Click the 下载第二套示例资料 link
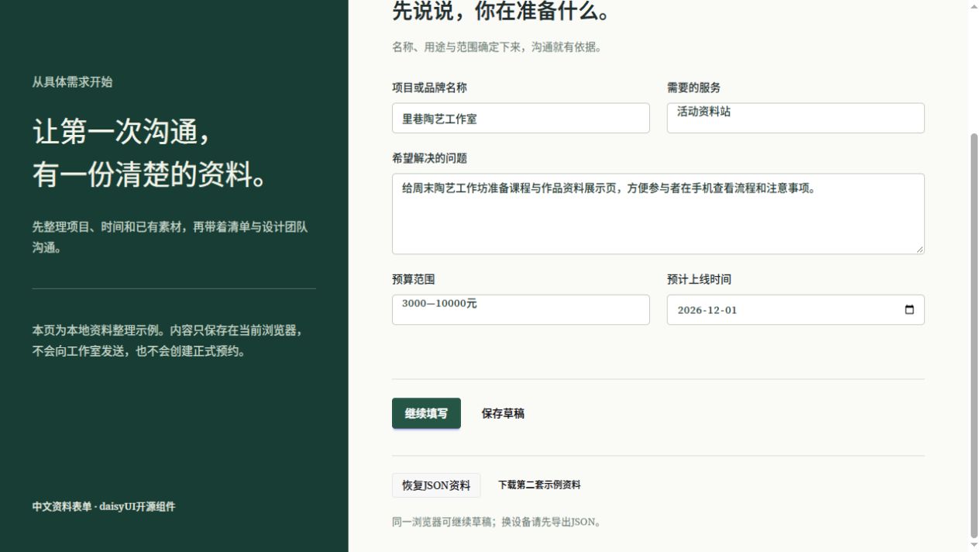Viewport: 980px width, 552px height. pos(539,485)
